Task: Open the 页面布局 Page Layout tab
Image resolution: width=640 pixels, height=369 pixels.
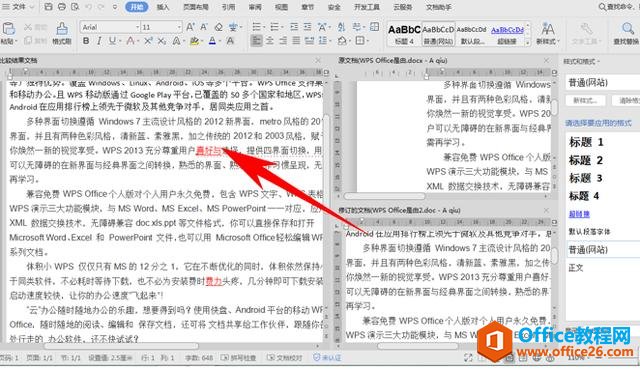Action: click(196, 7)
